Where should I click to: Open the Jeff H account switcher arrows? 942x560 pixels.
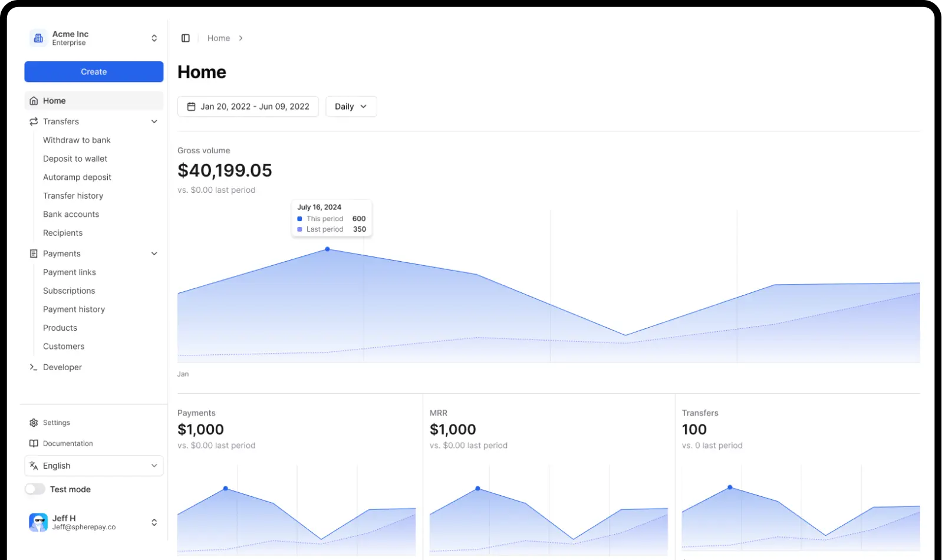(x=154, y=522)
